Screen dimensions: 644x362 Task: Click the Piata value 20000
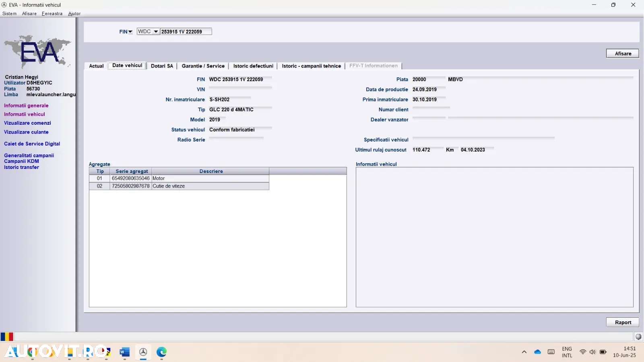[x=419, y=80]
